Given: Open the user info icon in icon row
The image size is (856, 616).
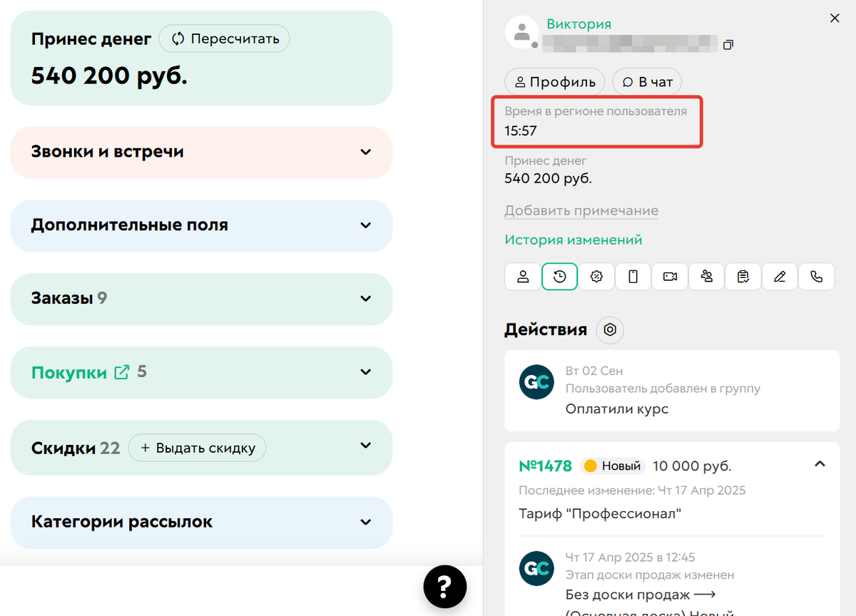Looking at the screenshot, I should coord(523,277).
